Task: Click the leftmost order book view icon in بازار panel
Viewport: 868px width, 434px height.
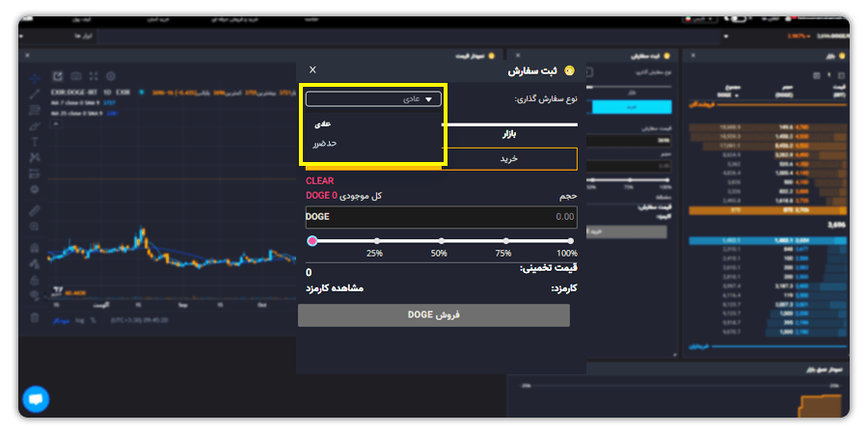Action: pyautogui.click(x=817, y=75)
